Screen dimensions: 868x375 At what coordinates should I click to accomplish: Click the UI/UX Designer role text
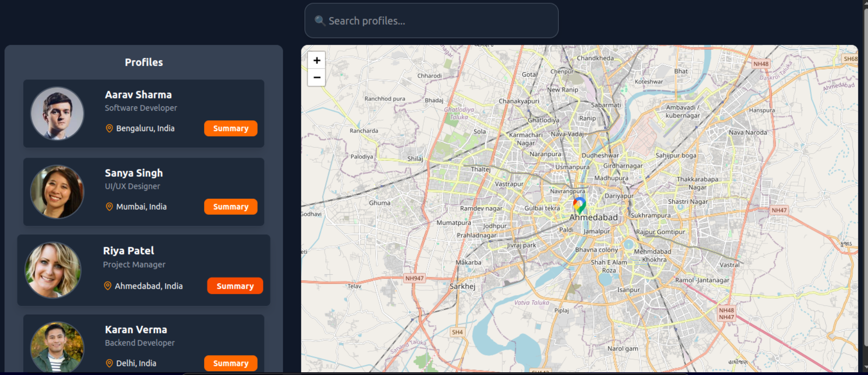(132, 186)
